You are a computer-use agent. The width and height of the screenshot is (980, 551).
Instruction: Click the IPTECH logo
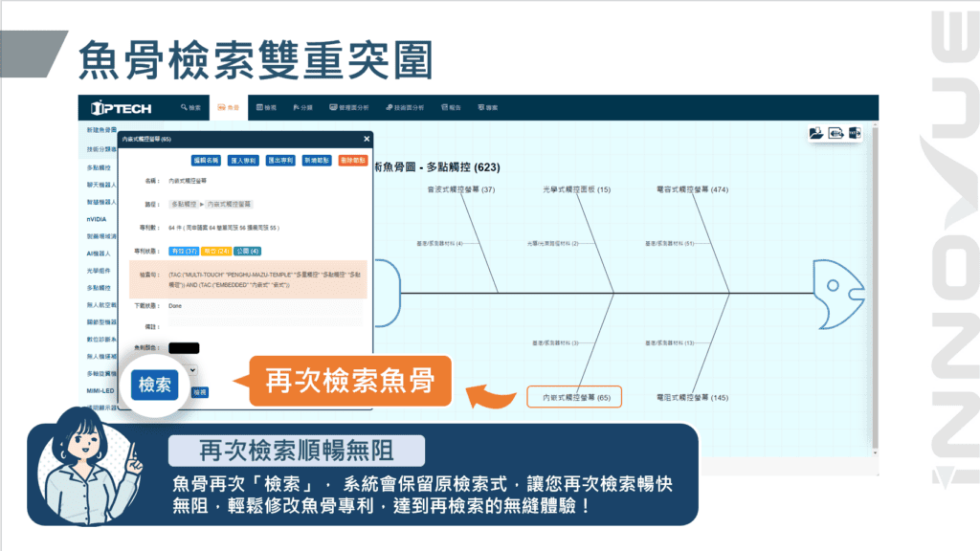[122, 107]
